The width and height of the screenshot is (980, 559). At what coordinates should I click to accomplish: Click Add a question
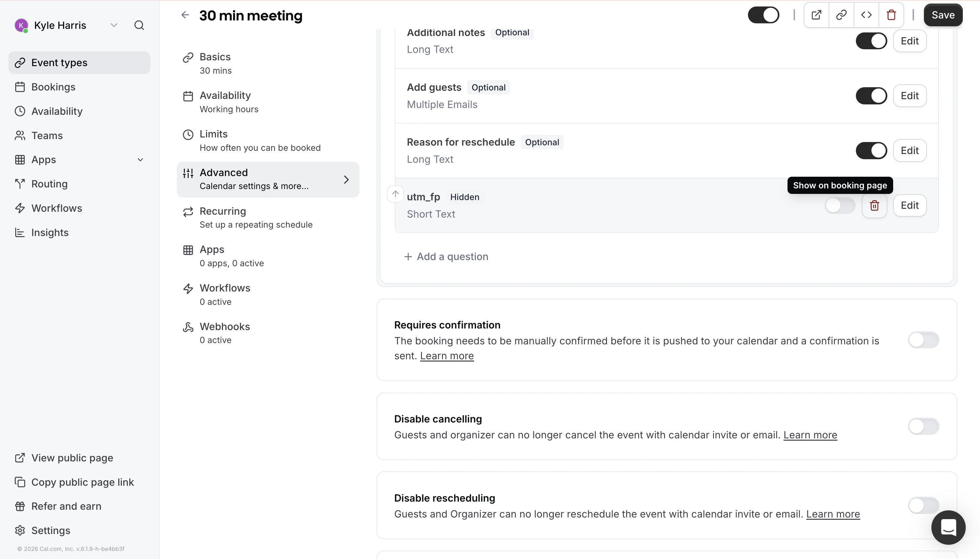click(446, 256)
